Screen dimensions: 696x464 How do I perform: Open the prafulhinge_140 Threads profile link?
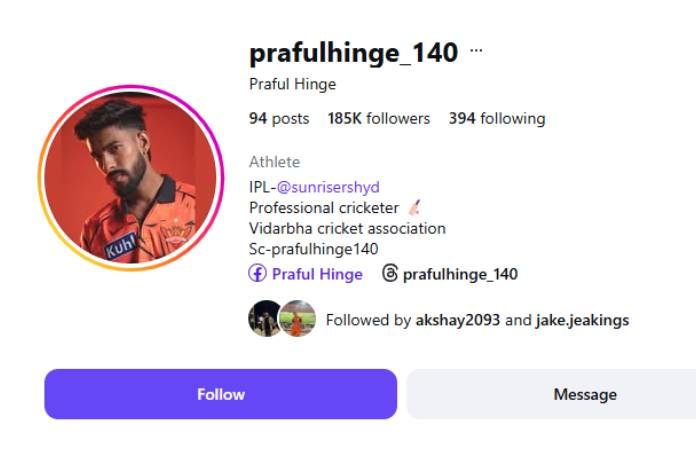tap(460, 274)
